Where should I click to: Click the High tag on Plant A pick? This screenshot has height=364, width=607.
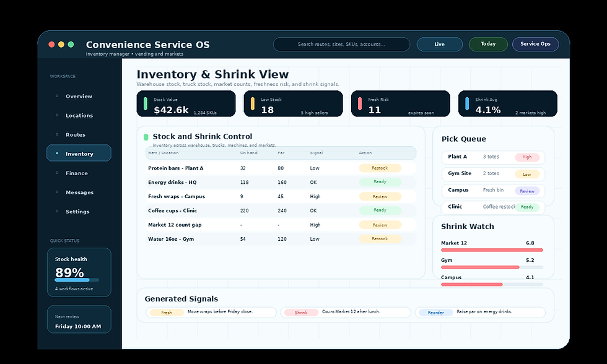click(527, 157)
